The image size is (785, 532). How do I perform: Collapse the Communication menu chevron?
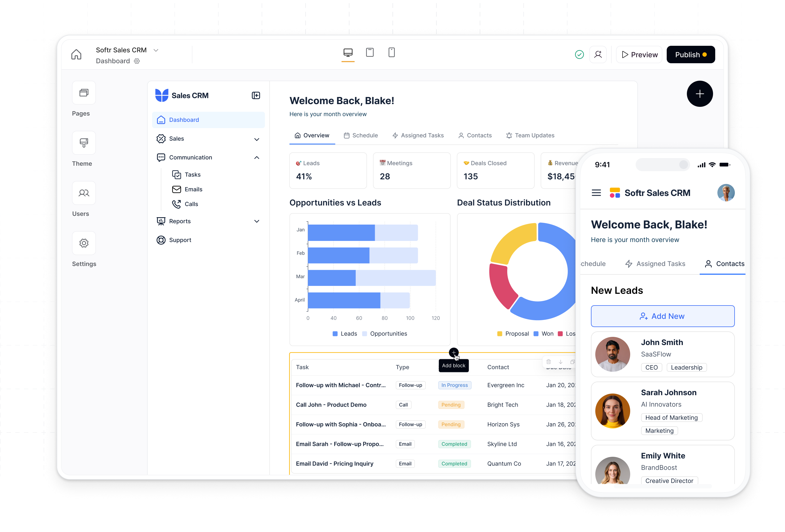pos(257,158)
